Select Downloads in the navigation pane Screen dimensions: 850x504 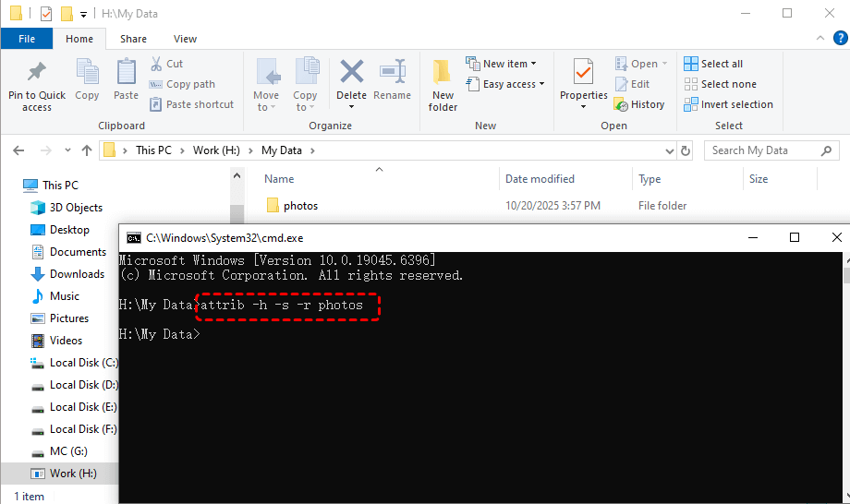(x=77, y=274)
